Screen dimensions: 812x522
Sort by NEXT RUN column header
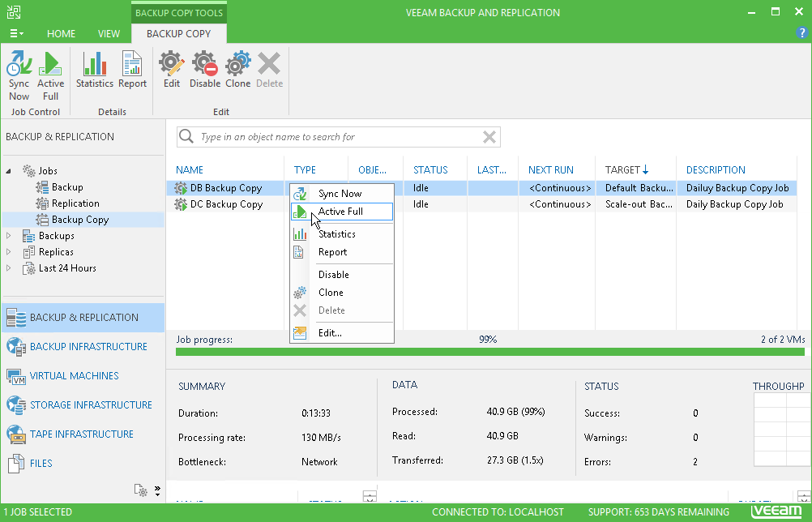551,170
